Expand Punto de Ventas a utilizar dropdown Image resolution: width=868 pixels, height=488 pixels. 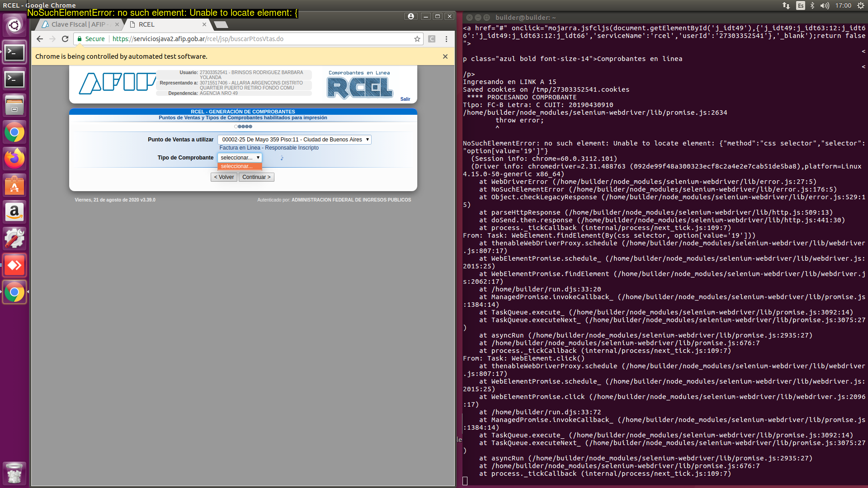(x=294, y=140)
